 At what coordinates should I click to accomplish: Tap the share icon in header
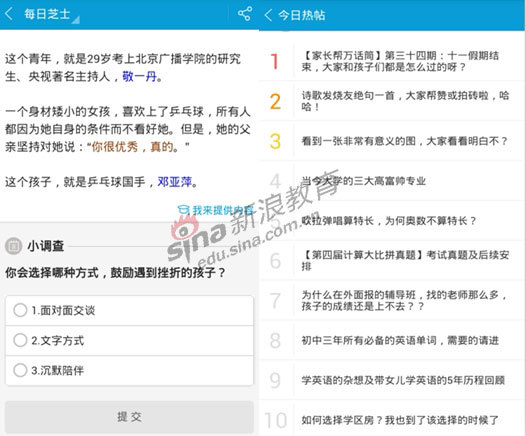(245, 14)
